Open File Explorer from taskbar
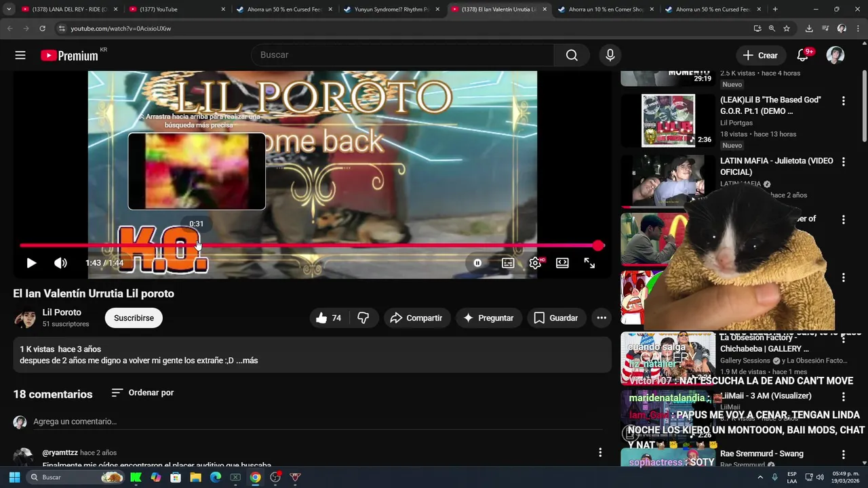Image resolution: width=868 pixels, height=488 pixels. pyautogui.click(x=195, y=477)
